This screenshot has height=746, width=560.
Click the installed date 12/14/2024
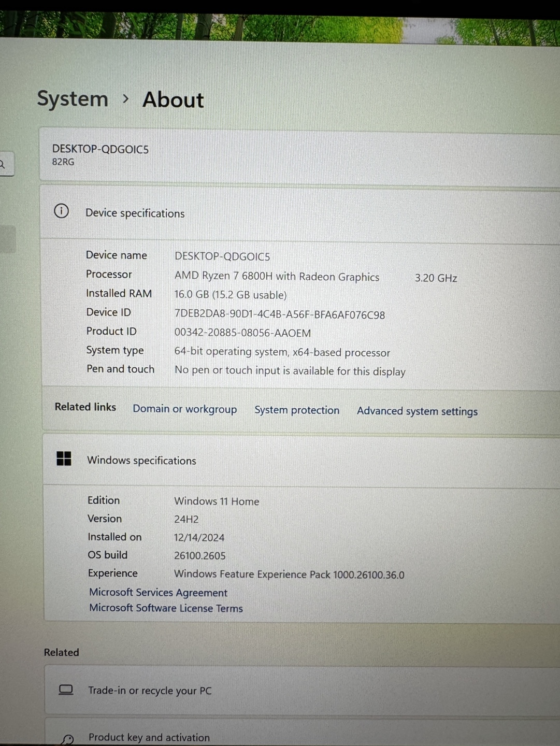click(199, 537)
